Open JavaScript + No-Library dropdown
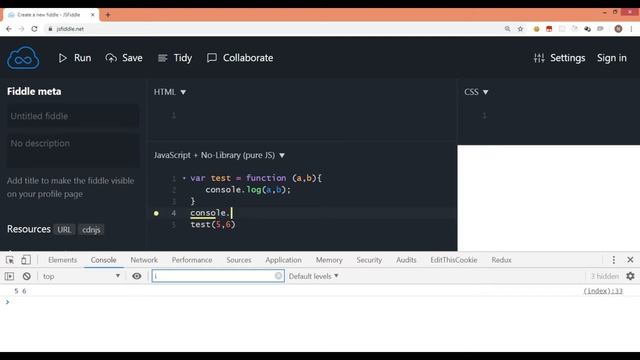 (219, 155)
